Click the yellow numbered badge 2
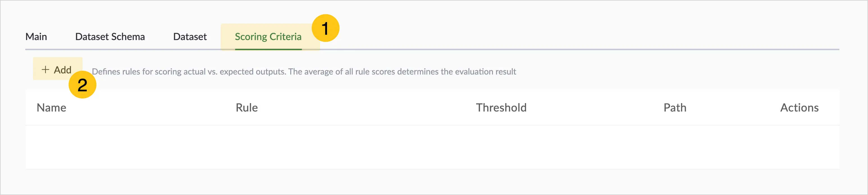This screenshot has width=868, height=195. pyautogui.click(x=82, y=84)
